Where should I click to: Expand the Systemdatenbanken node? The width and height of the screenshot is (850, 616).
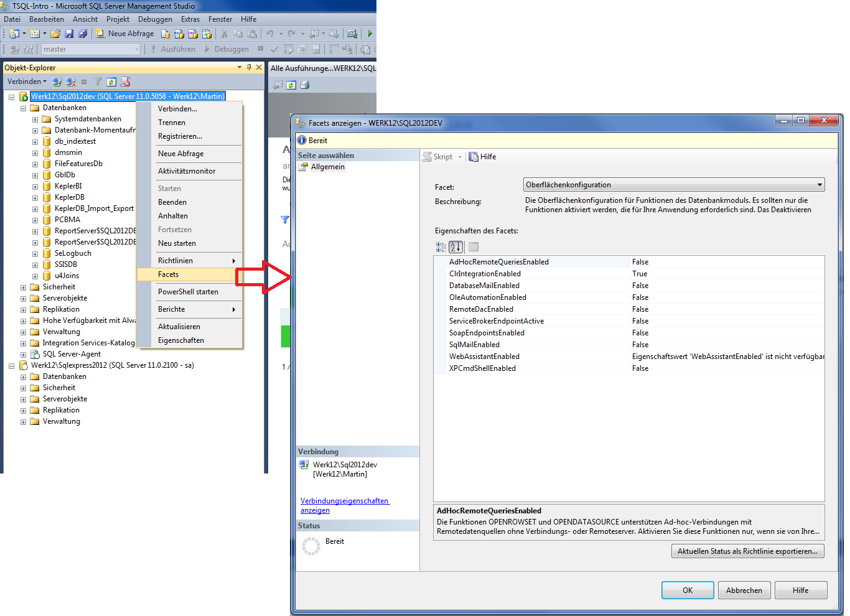35,119
